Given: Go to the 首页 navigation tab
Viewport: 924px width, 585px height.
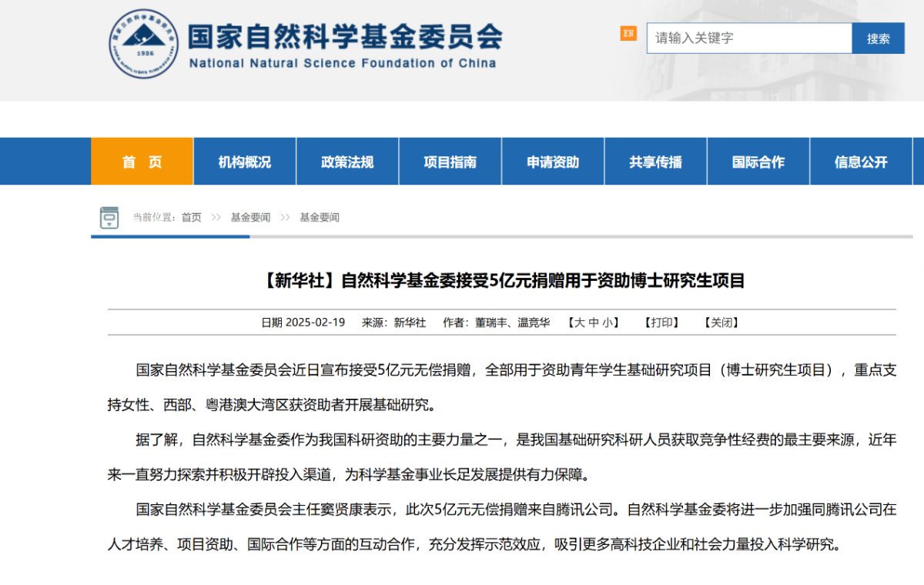Looking at the screenshot, I should click(x=142, y=162).
